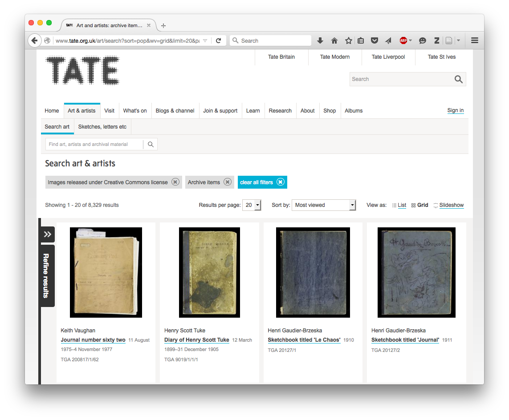Open the Adblock Plus dropdown arrow
509x420 pixels.
(411, 40)
